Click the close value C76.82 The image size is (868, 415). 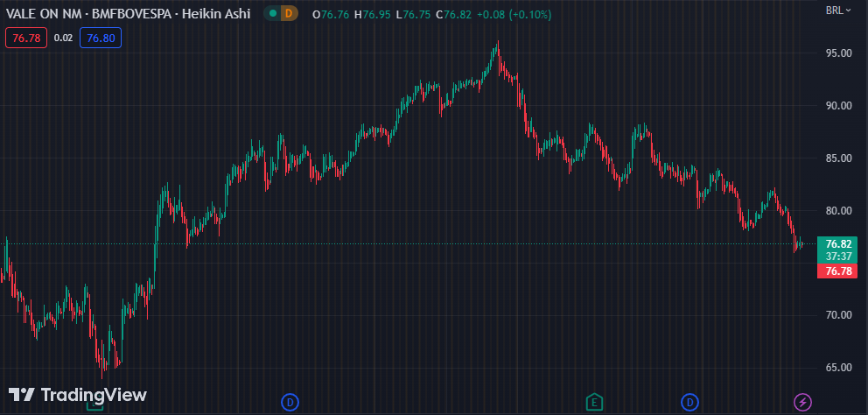coord(453,14)
